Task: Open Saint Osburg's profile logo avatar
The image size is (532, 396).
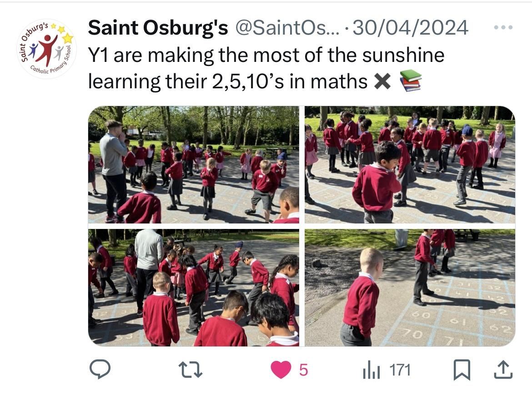Action: pos(47,49)
